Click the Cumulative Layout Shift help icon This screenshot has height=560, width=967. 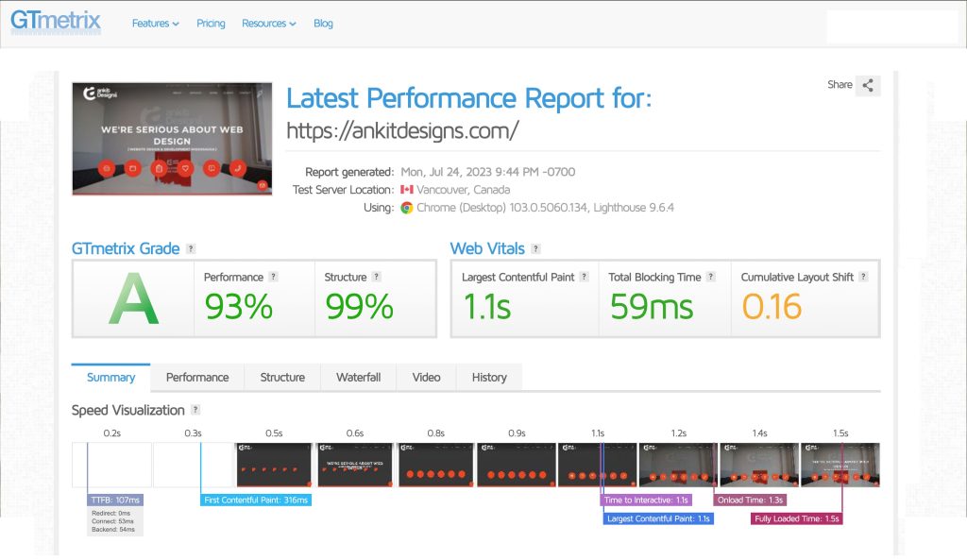(863, 277)
